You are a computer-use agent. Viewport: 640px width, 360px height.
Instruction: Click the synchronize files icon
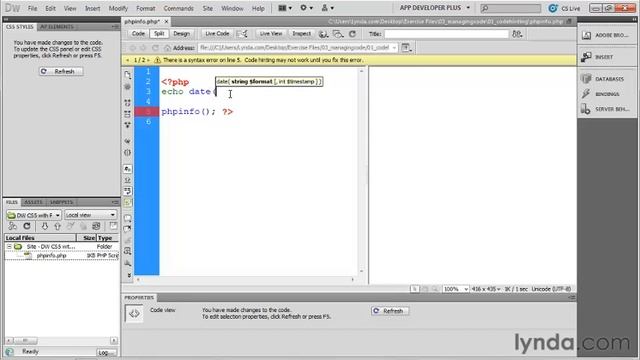point(96,226)
